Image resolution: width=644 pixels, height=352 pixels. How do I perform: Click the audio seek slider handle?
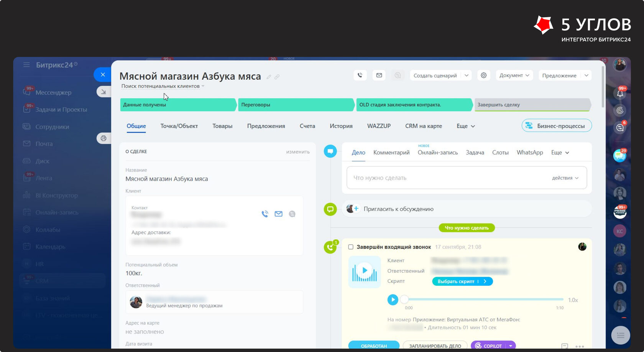(x=404, y=299)
